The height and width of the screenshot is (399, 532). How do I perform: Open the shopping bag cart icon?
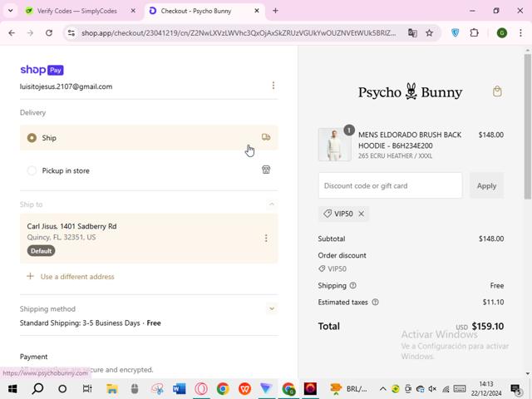[x=497, y=91]
